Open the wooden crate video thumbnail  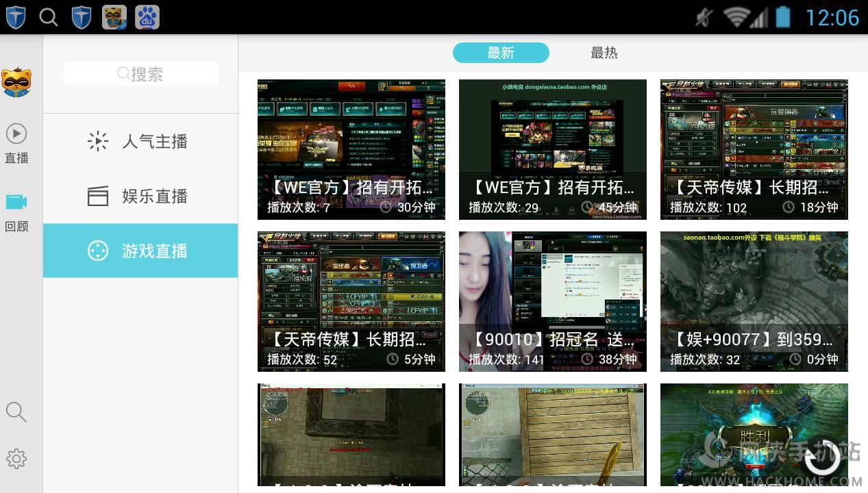coord(553,435)
